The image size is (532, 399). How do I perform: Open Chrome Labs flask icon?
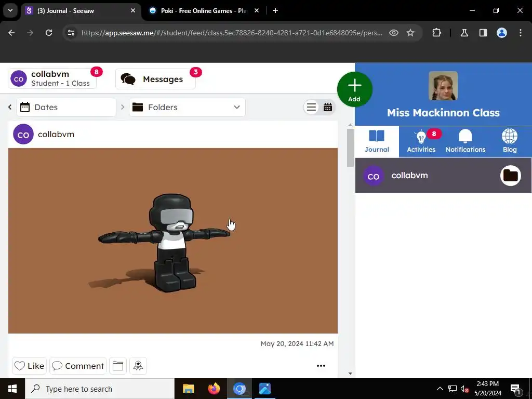[x=464, y=33]
